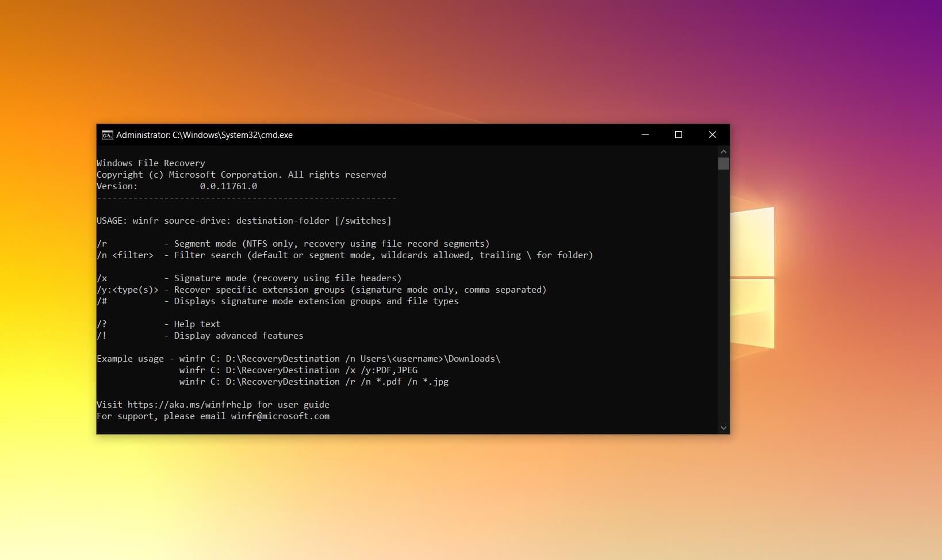The width and height of the screenshot is (942, 560).
Task: Click the https://aka.ms/winfrhelp URL text
Action: pyautogui.click(x=190, y=405)
